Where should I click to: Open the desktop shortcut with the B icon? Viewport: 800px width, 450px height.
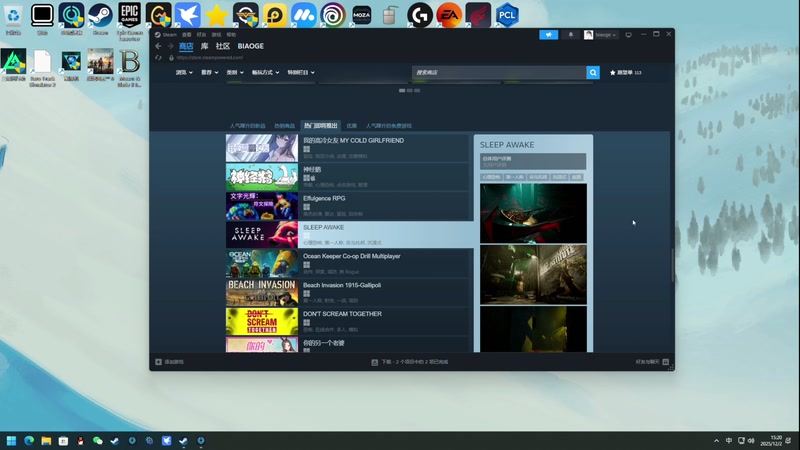pos(130,68)
